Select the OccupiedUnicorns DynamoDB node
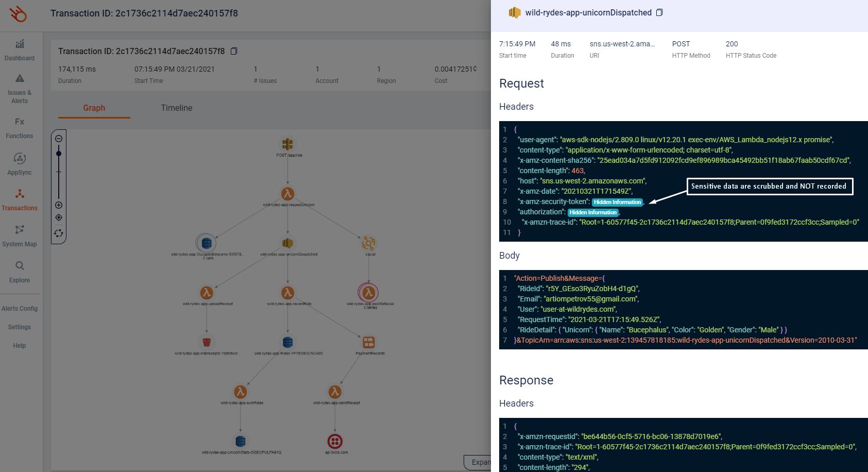 (206, 243)
